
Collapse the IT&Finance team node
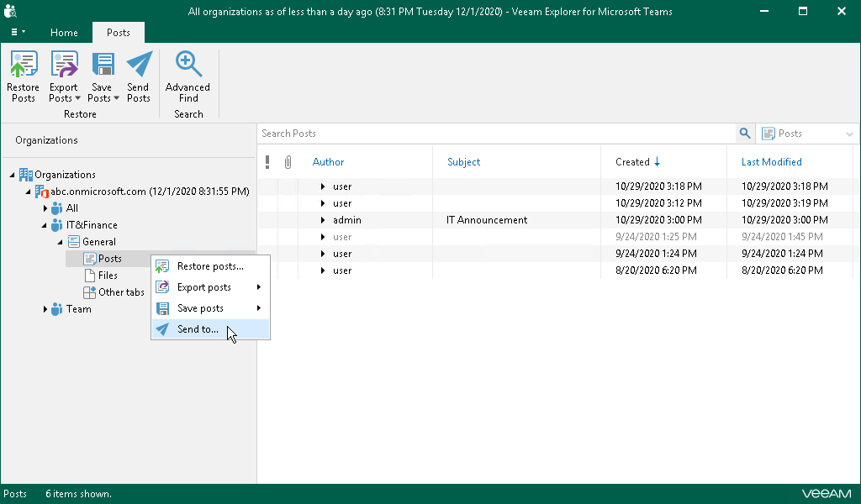45,225
